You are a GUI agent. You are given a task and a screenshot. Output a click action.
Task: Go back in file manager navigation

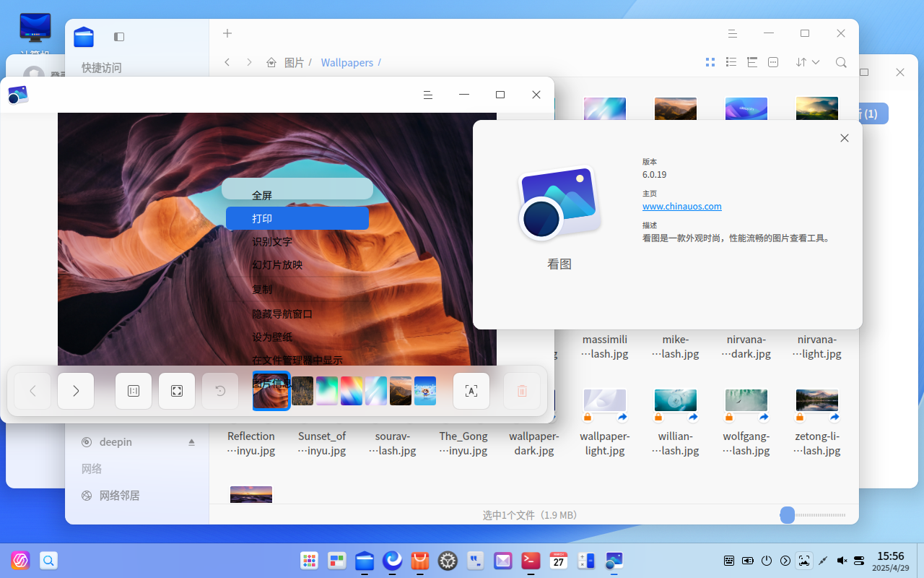[227, 63]
